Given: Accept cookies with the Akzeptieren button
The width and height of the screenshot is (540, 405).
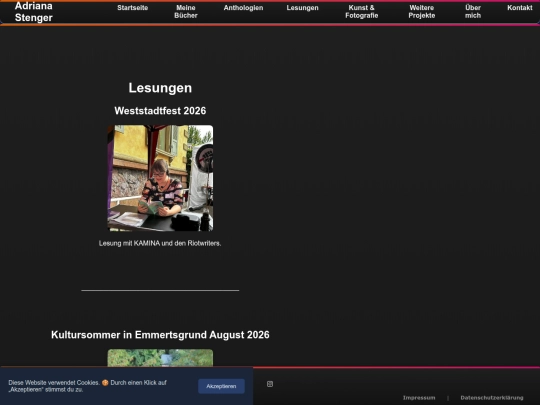Looking at the screenshot, I should [221, 386].
